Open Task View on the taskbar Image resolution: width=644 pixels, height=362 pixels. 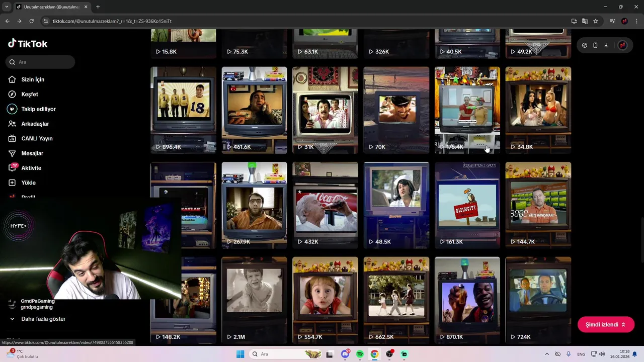tap(330, 354)
